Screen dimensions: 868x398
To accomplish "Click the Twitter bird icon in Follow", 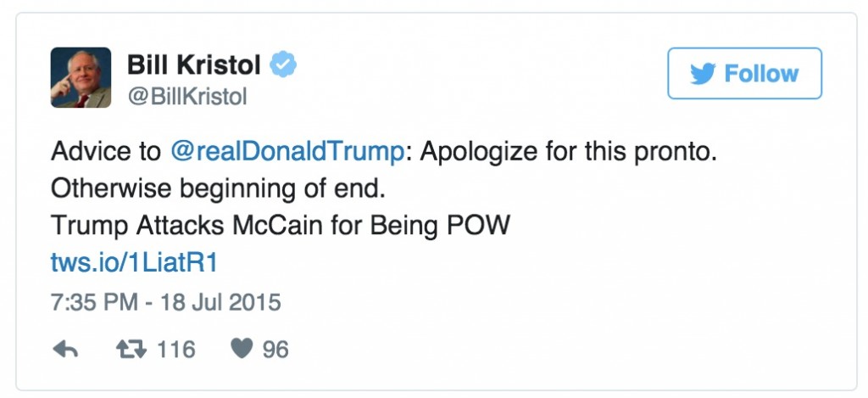I will 703,74.
